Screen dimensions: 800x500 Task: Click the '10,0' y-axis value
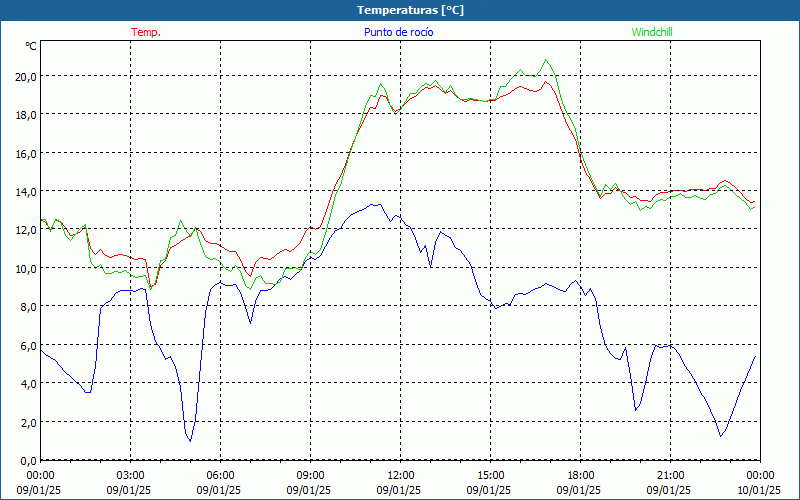[x=26, y=268]
